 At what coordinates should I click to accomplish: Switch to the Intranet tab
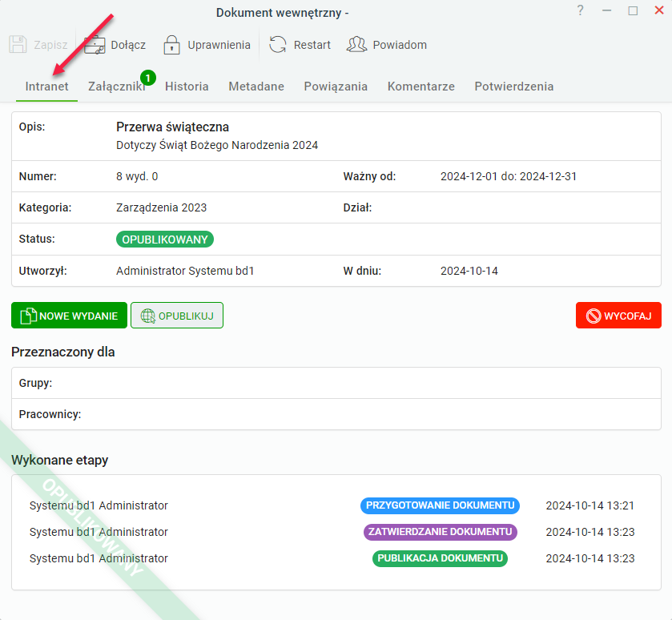coord(46,87)
